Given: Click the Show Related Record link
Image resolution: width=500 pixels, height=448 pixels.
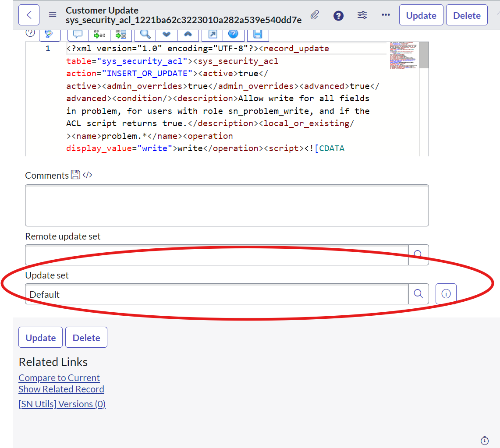Looking at the screenshot, I should click(61, 389).
